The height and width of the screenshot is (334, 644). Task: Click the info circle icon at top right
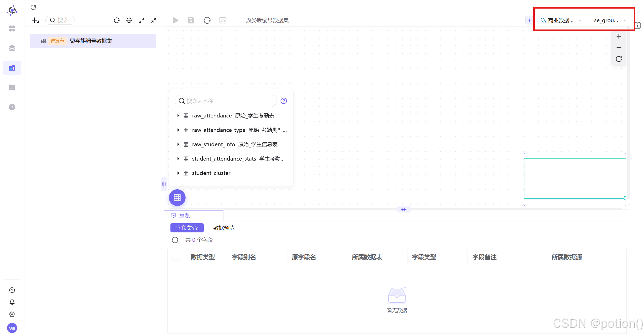click(x=638, y=25)
